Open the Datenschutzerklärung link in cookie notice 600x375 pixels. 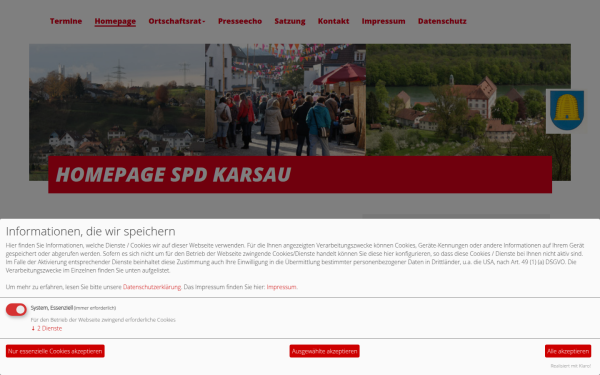click(152, 287)
